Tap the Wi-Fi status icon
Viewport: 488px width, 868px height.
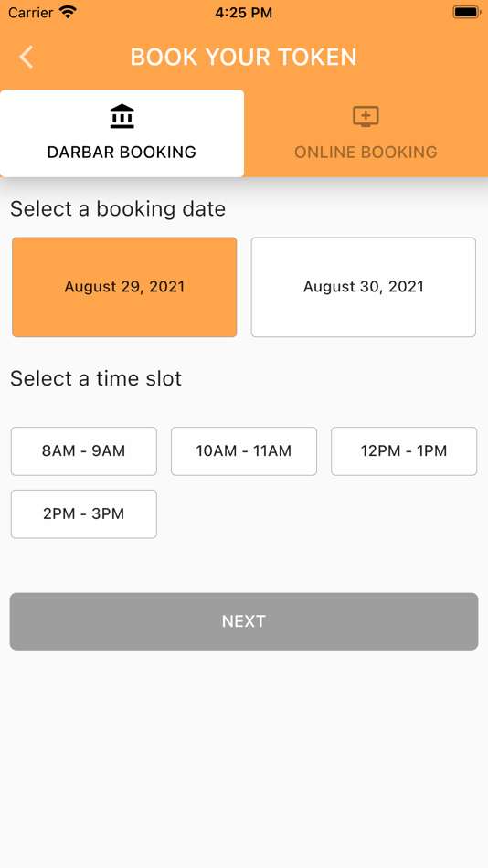(68, 12)
